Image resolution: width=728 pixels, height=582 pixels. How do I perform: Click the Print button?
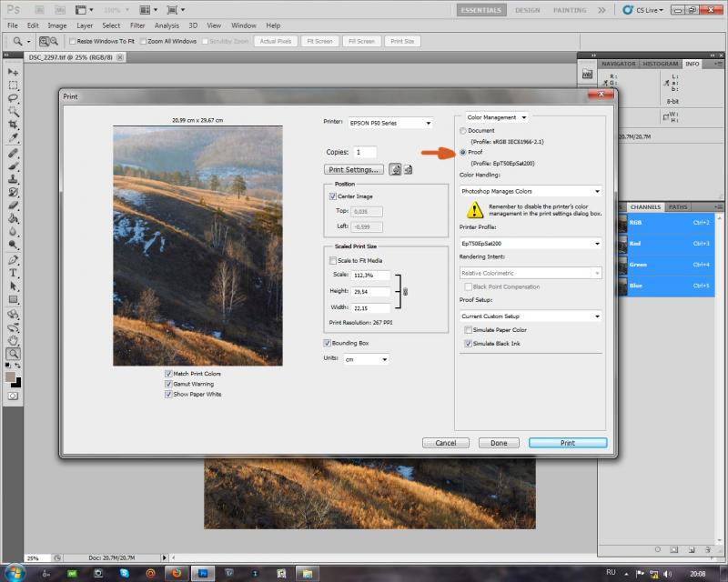pyautogui.click(x=568, y=443)
